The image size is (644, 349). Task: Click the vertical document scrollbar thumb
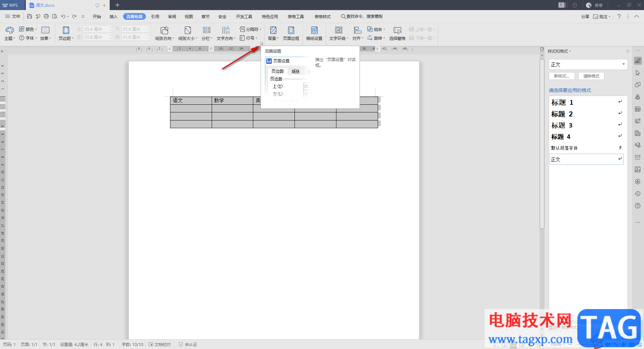point(542,144)
